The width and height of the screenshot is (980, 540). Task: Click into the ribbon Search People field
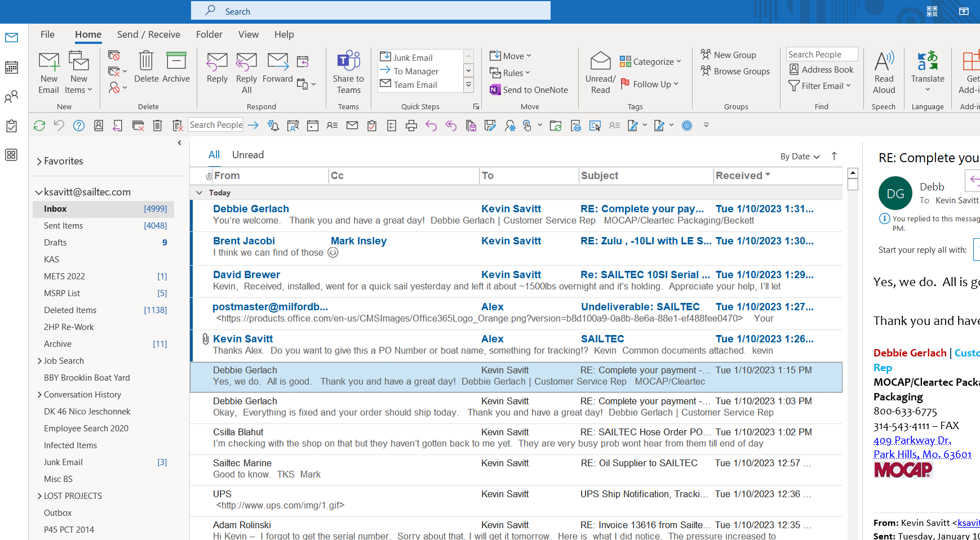[822, 54]
